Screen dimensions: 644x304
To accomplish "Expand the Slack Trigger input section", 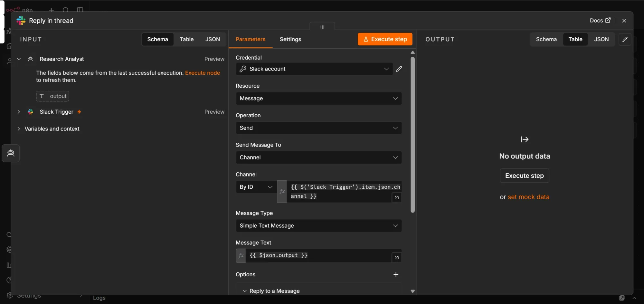I will coord(19,112).
